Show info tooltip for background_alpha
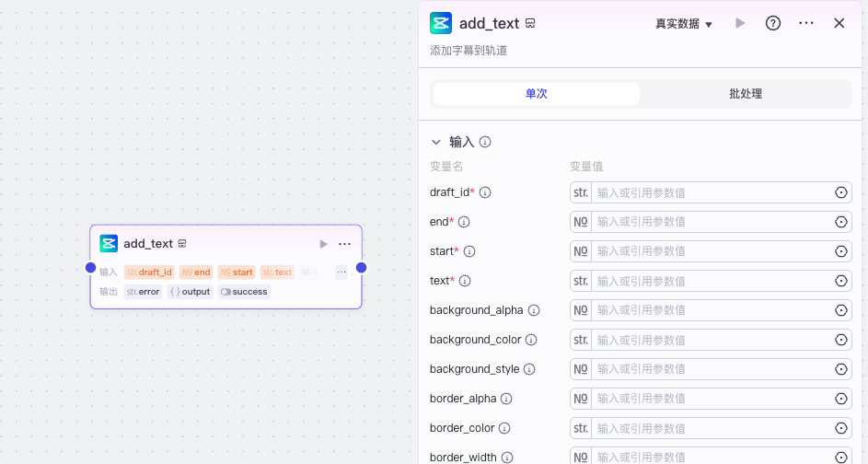Image resolution: width=868 pixels, height=464 pixels. pyautogui.click(x=534, y=310)
